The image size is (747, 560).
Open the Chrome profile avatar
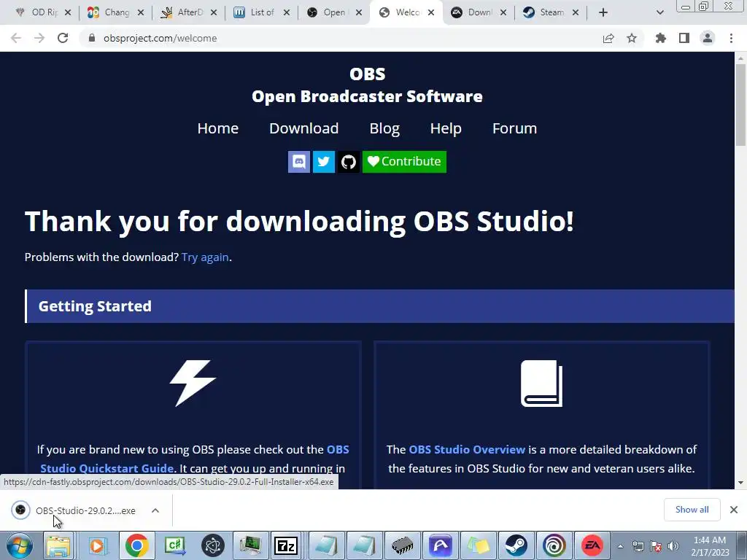(708, 38)
